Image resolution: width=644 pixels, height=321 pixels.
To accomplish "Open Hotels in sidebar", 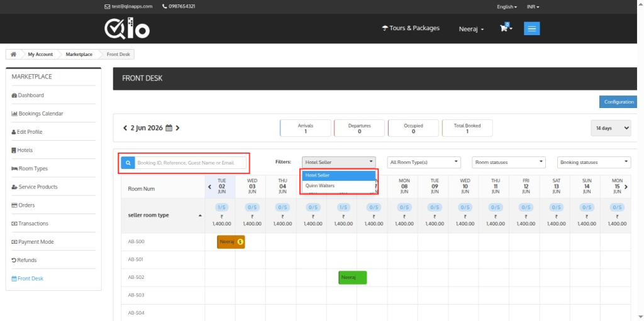I will [22, 150].
